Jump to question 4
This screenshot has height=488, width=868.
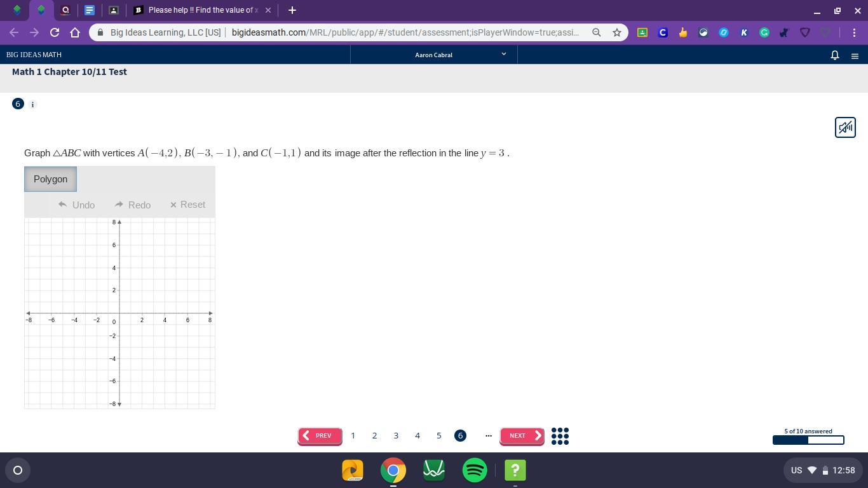tap(417, 436)
